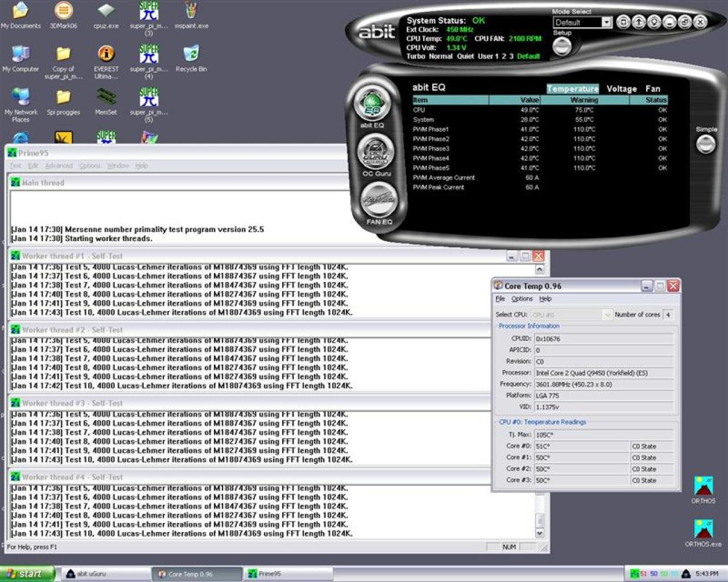Click the first round icon after Mode Select
Image resolution: width=728 pixels, height=582 pixels.
tap(623, 22)
